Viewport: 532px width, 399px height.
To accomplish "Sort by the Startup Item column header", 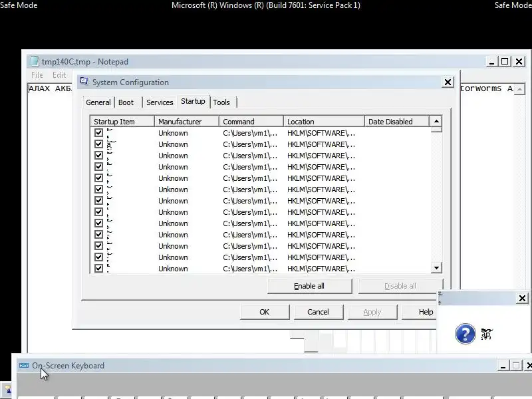I will 122,122.
